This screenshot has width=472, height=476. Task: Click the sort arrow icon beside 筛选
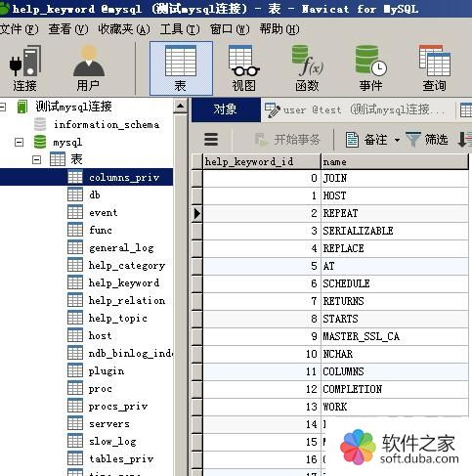[464, 140]
